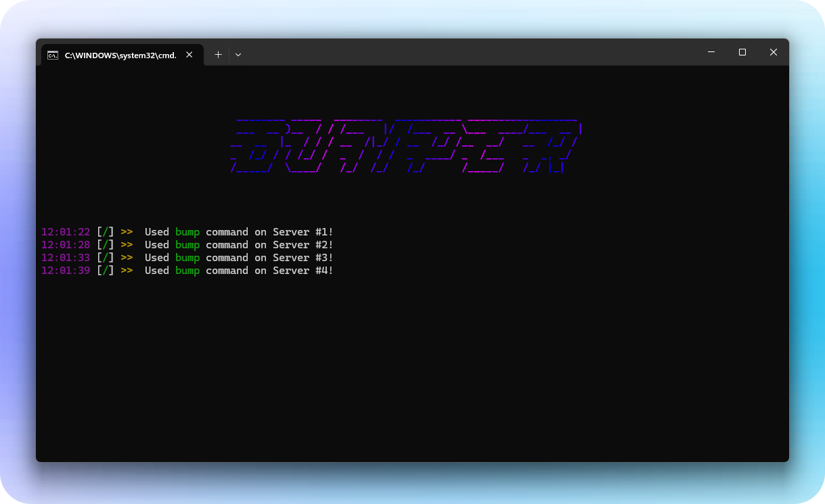Click the yellow double-arrow prompt on line two

click(x=127, y=244)
